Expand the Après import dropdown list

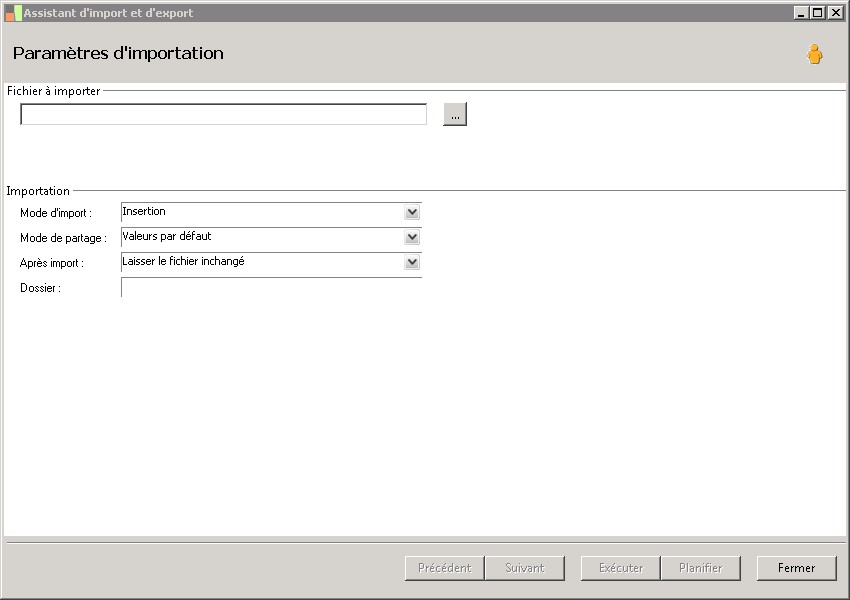click(412, 262)
